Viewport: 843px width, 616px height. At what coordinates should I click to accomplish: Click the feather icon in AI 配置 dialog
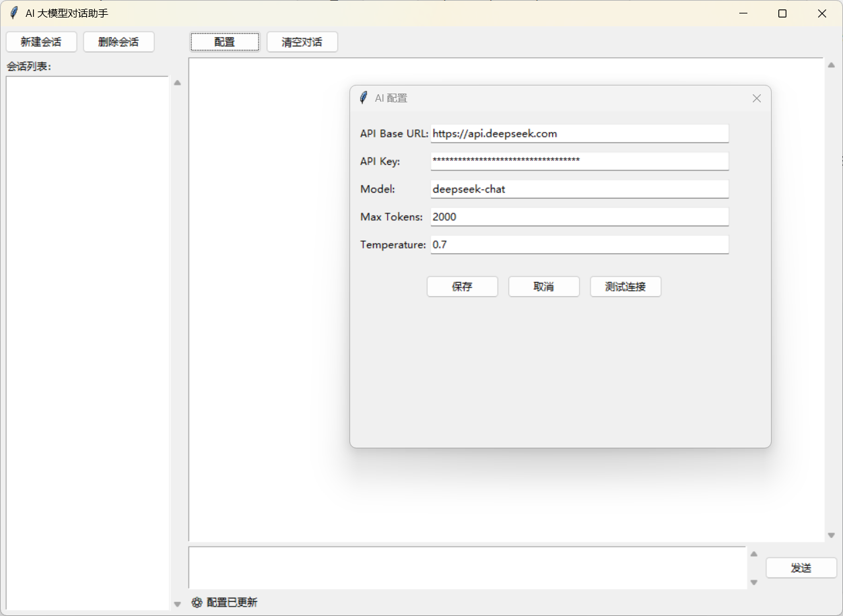[x=364, y=98]
